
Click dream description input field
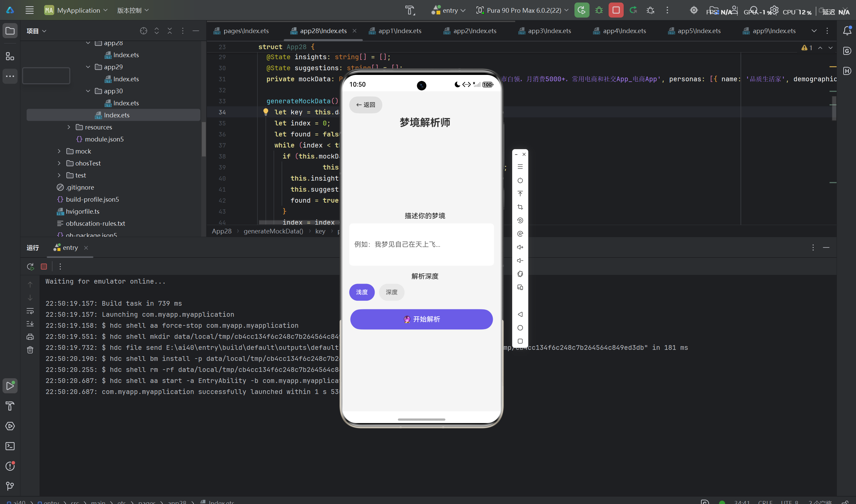tap(421, 244)
